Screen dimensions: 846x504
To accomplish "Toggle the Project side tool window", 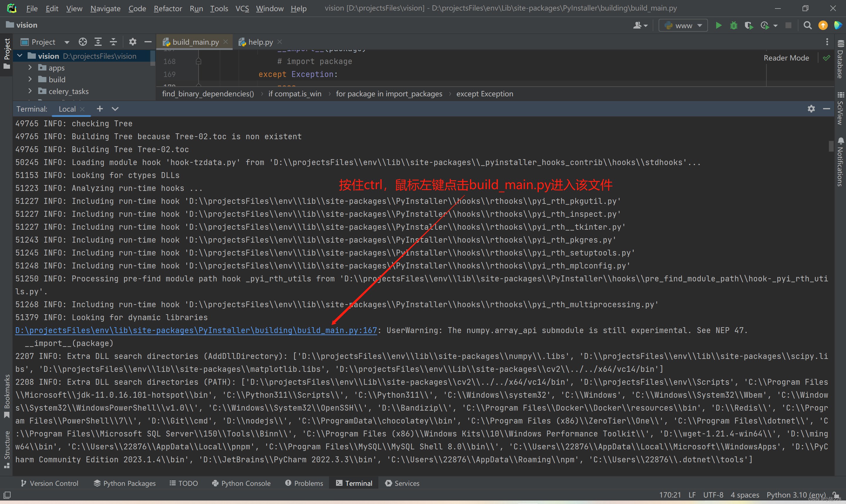I will click(x=6, y=54).
